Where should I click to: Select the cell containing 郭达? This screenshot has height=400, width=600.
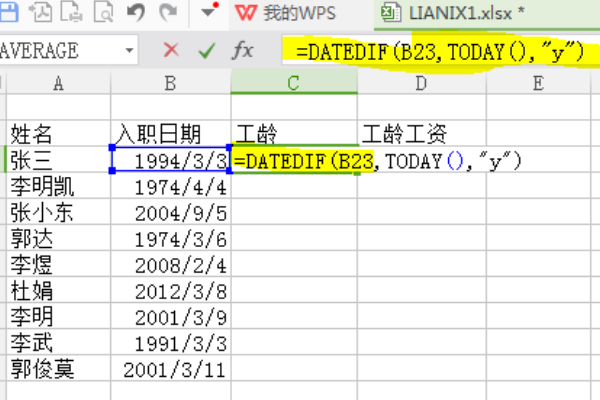(x=58, y=238)
